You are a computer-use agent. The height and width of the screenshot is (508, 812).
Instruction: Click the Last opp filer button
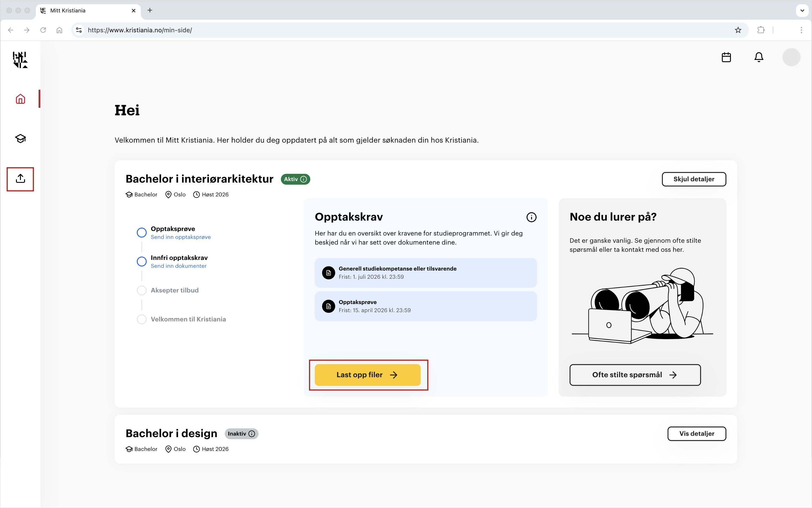367,375
